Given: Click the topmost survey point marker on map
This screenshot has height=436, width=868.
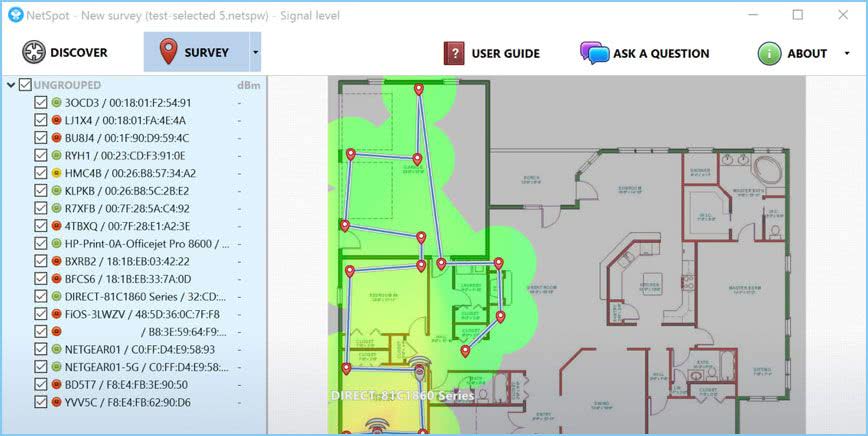Looking at the screenshot, I should pos(419,91).
